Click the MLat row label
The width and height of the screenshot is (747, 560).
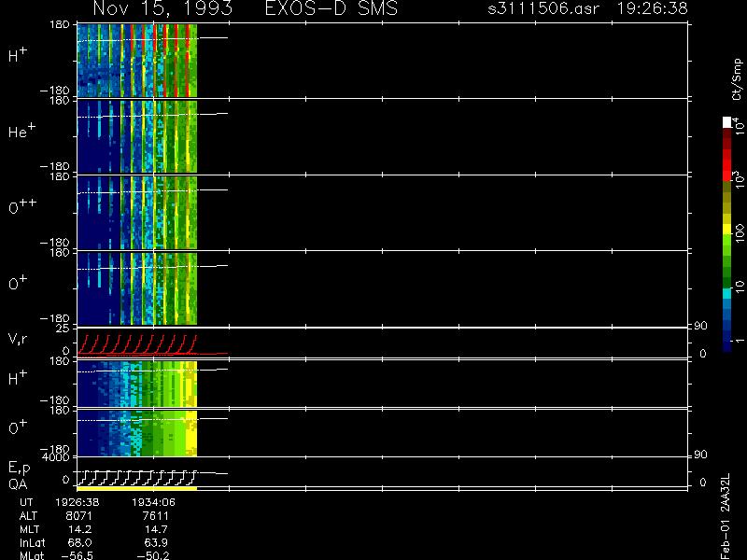click(x=32, y=555)
